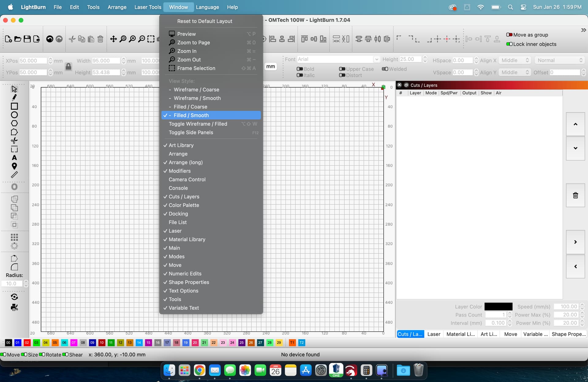Pick the Polygon hexagon tool
588x382 pixels.
14,123
